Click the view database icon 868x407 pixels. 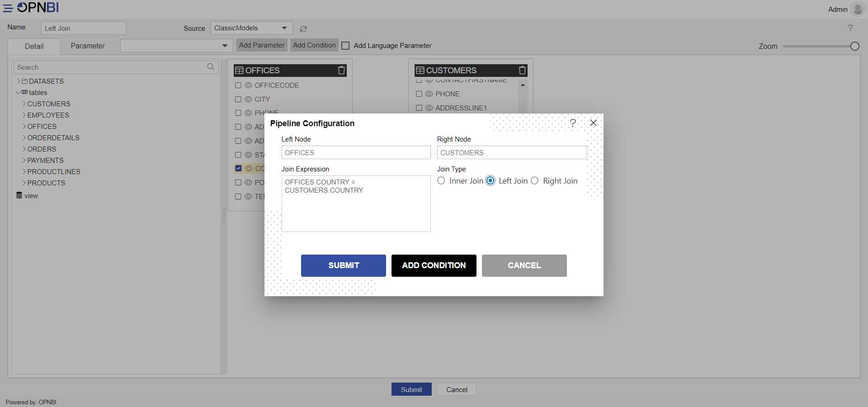point(19,195)
